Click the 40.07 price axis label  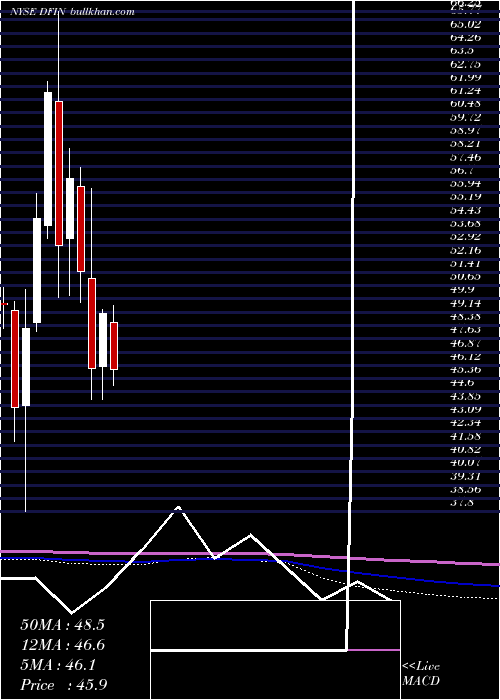click(x=465, y=463)
